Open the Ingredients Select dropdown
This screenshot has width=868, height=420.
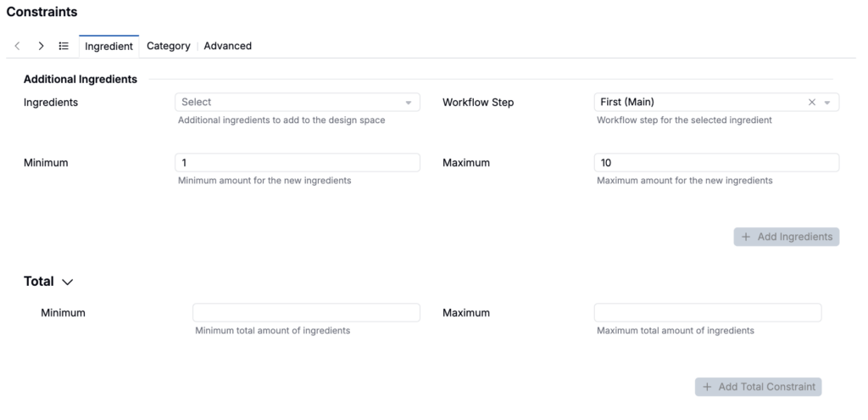(x=298, y=102)
